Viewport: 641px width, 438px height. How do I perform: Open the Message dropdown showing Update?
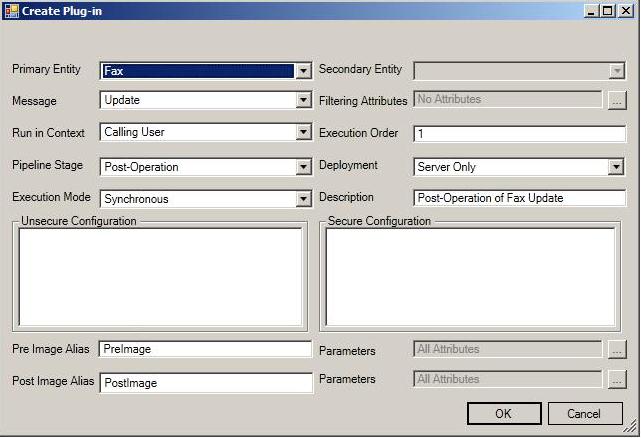point(304,101)
